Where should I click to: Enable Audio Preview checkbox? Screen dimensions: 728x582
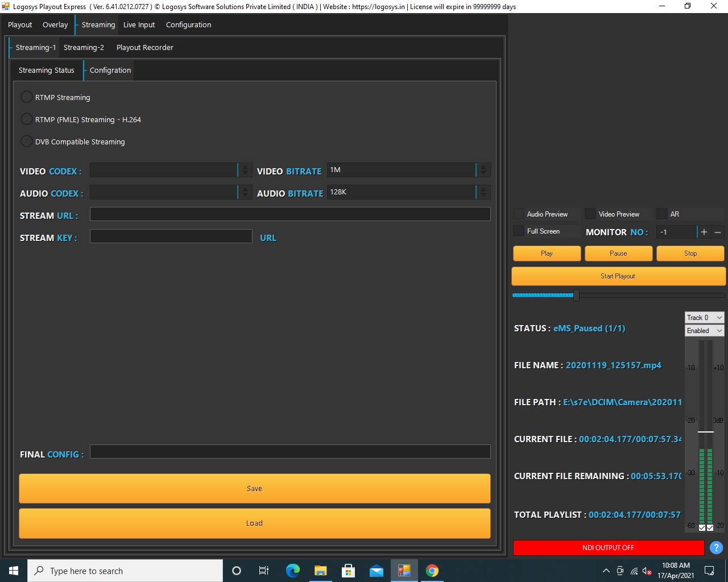coord(519,214)
